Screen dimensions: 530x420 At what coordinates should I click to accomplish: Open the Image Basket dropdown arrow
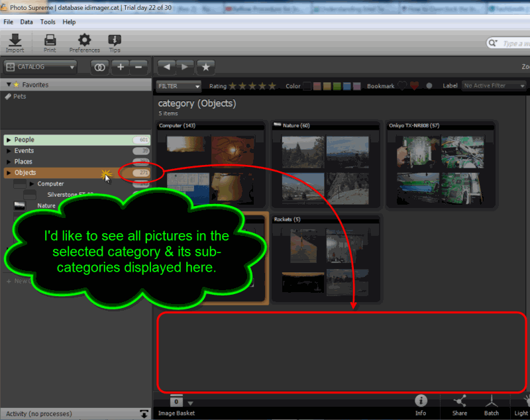(190, 403)
